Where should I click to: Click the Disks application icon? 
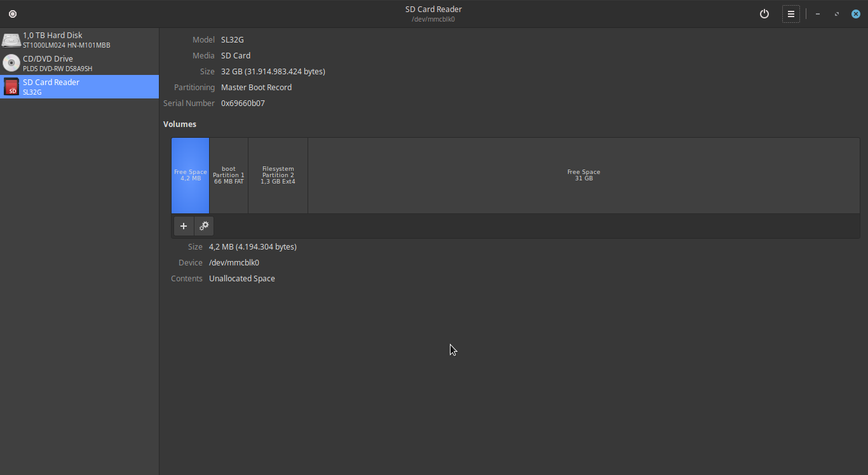[13, 13]
